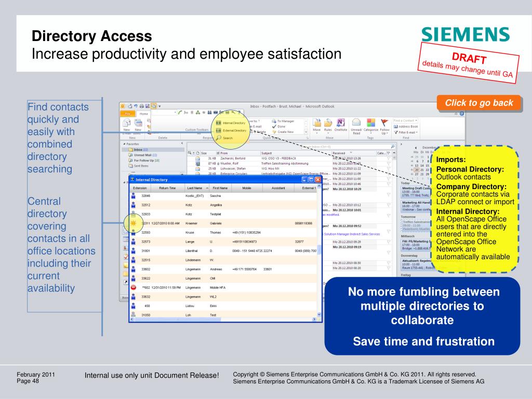Open the orange File tab

coord(128,114)
